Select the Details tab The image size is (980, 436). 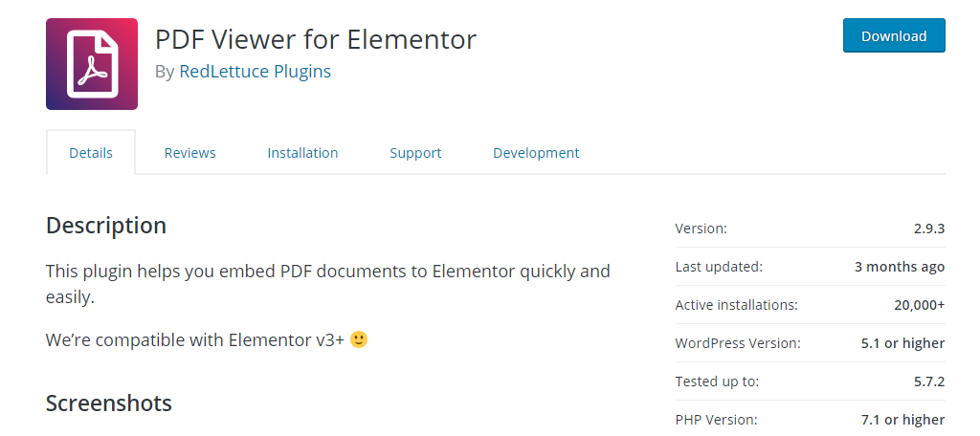click(x=91, y=152)
